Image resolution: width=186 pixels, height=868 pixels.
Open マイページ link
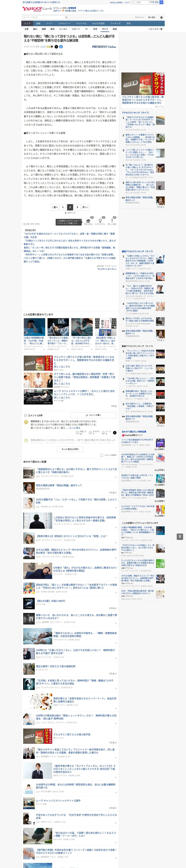[139, 18]
